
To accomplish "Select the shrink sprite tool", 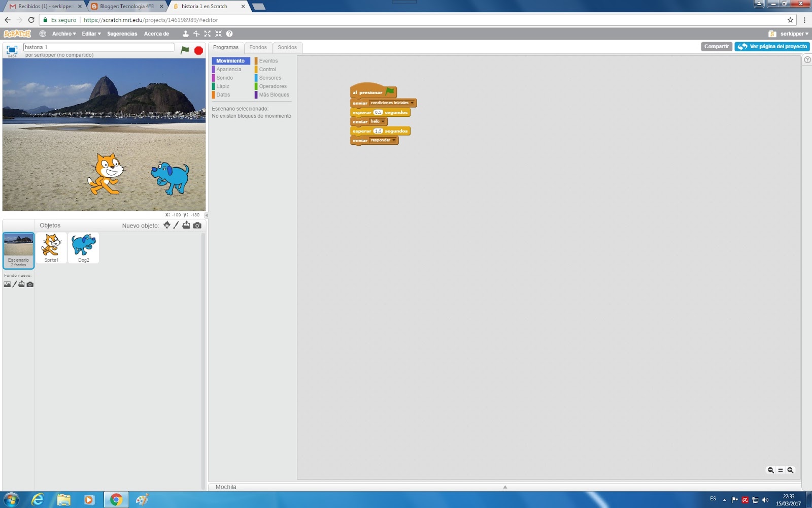I will click(218, 34).
